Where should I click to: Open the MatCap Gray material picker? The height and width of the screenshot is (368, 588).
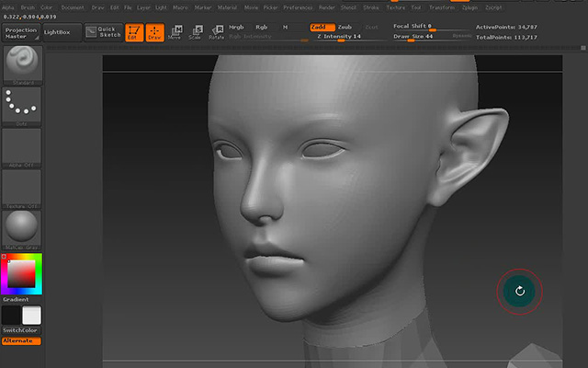(x=21, y=231)
